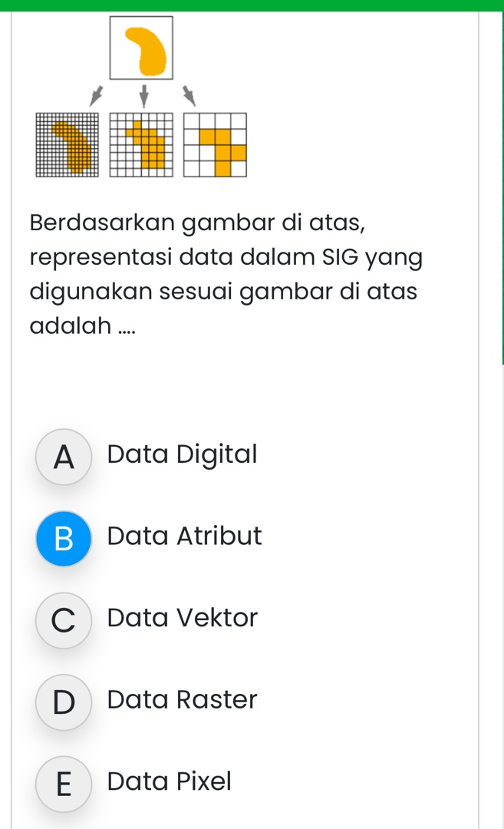Screen dimensions: 504x829
Task: Click the question text about SIG data representation
Action: (x=226, y=274)
